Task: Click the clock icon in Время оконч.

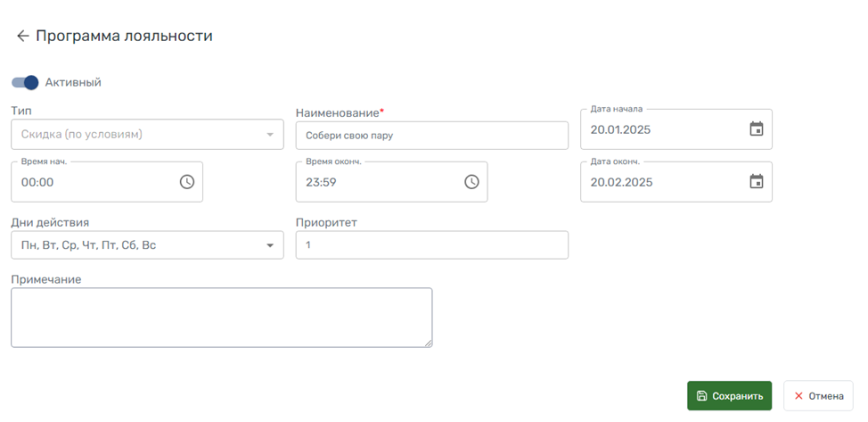Action: tap(471, 182)
